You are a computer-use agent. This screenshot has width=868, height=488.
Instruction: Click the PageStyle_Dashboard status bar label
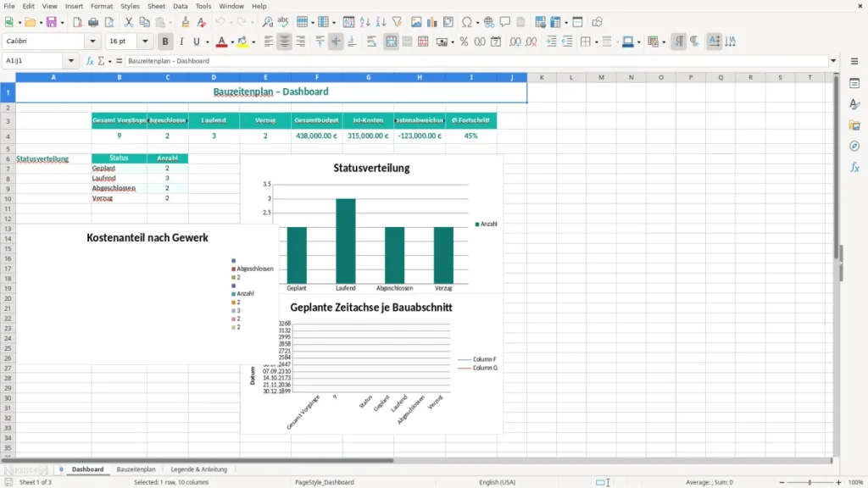click(325, 482)
